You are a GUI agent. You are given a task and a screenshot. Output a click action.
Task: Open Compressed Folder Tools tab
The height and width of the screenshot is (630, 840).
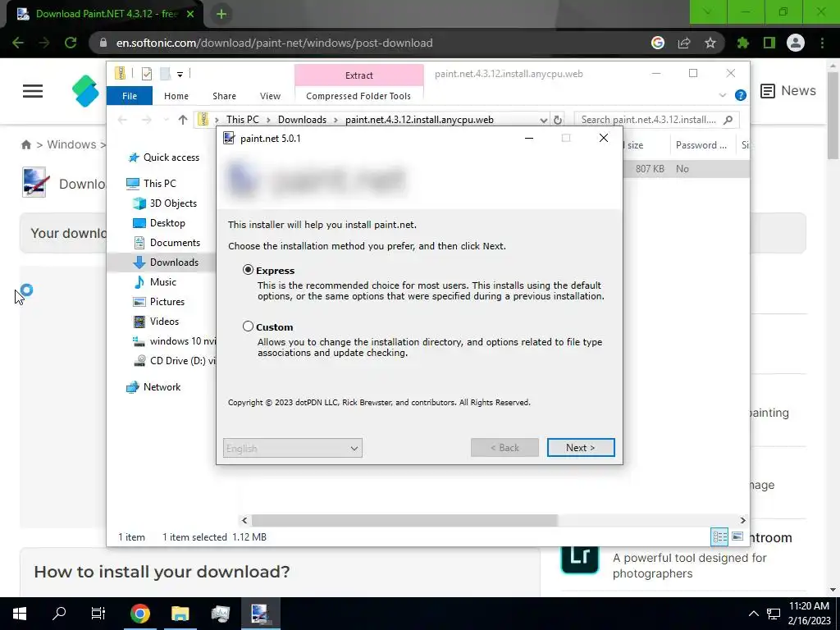click(358, 96)
